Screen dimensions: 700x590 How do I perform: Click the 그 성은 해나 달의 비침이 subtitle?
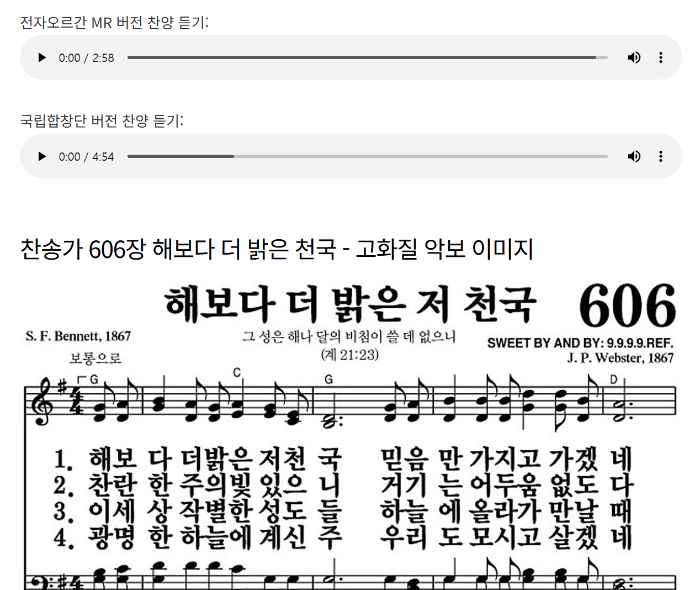point(349,336)
